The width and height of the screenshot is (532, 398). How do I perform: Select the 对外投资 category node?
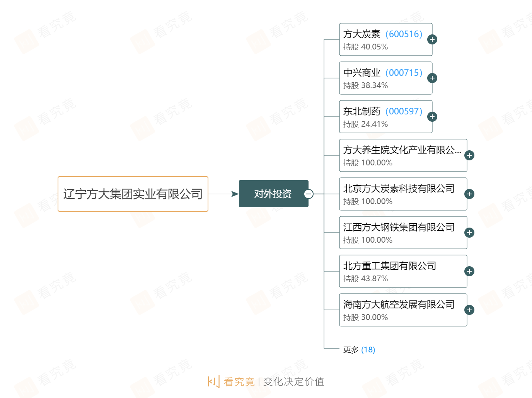273,194
